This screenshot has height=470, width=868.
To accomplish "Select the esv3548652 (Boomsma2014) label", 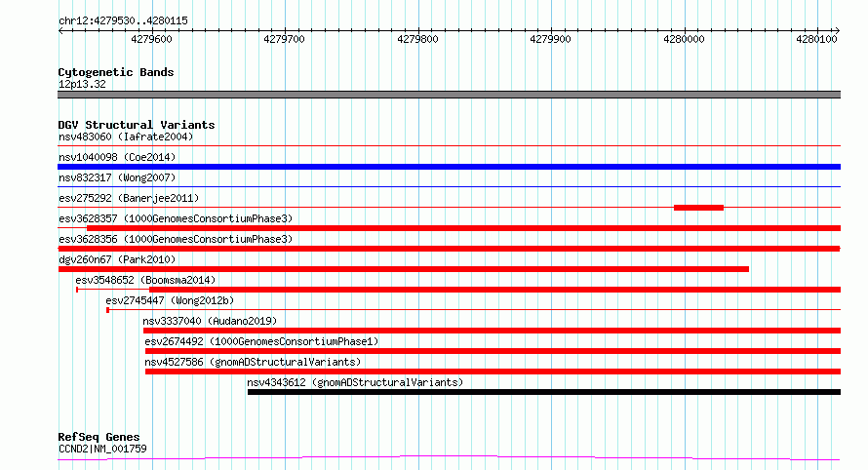I will click(145, 280).
